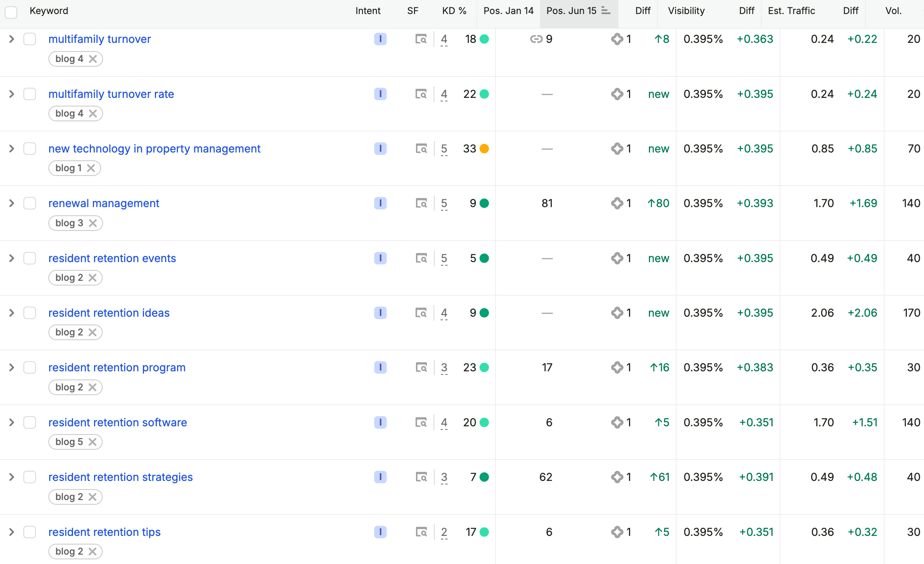The height and width of the screenshot is (564, 924).
Task: Expand the renewal management row
Action: tap(11, 203)
